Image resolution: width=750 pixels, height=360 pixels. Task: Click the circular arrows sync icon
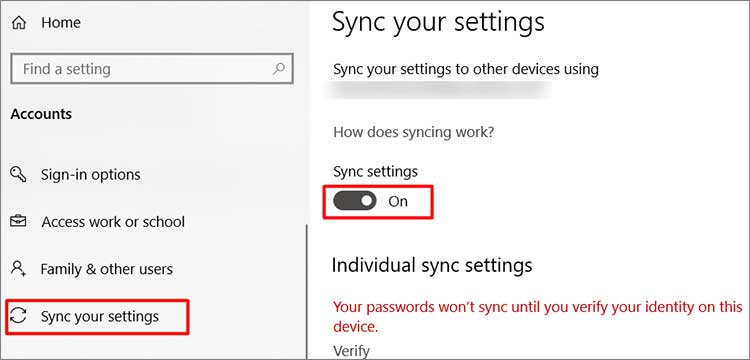pyautogui.click(x=19, y=316)
